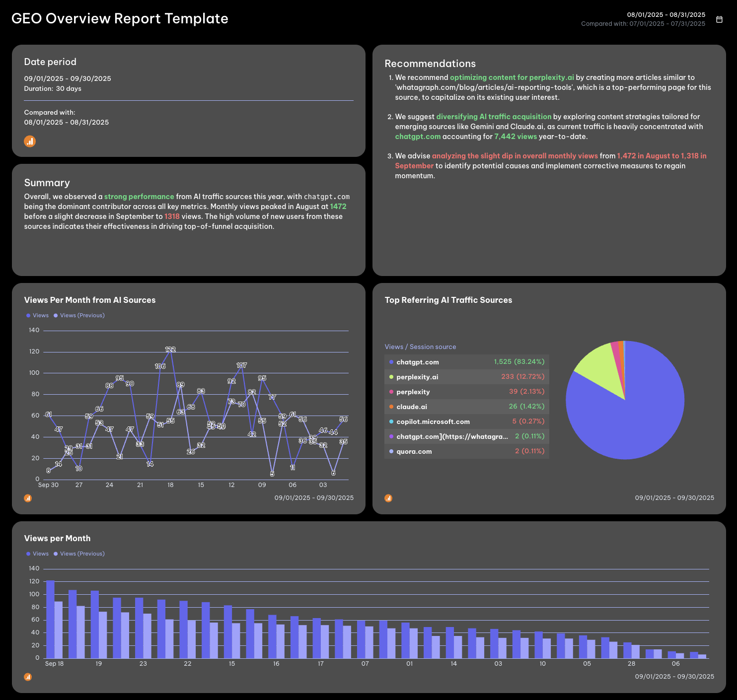Click the analytics icon in Date period card
737x700 pixels.
coord(30,141)
